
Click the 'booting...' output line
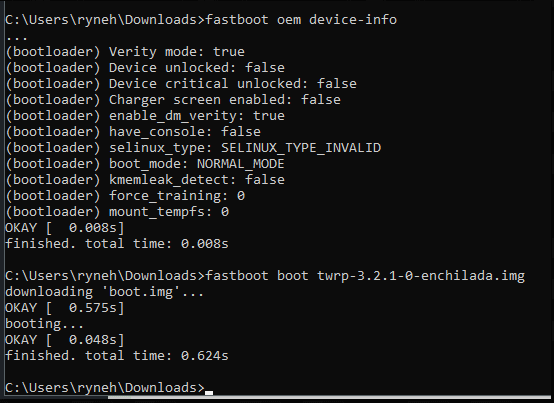[45, 324]
